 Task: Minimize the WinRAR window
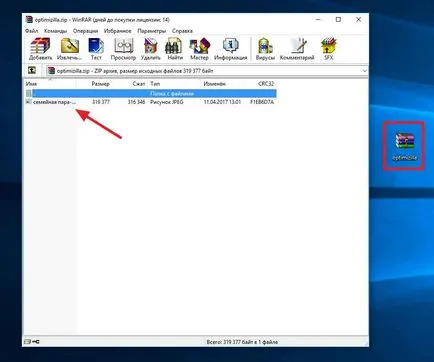pyautogui.click(x=319, y=20)
